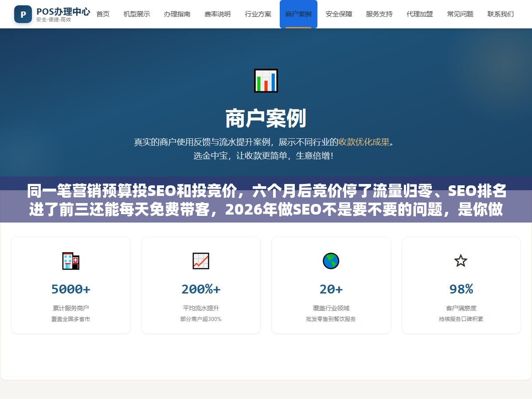Open the POS办理中心 site title
The image size is (532, 399).
[63, 12]
